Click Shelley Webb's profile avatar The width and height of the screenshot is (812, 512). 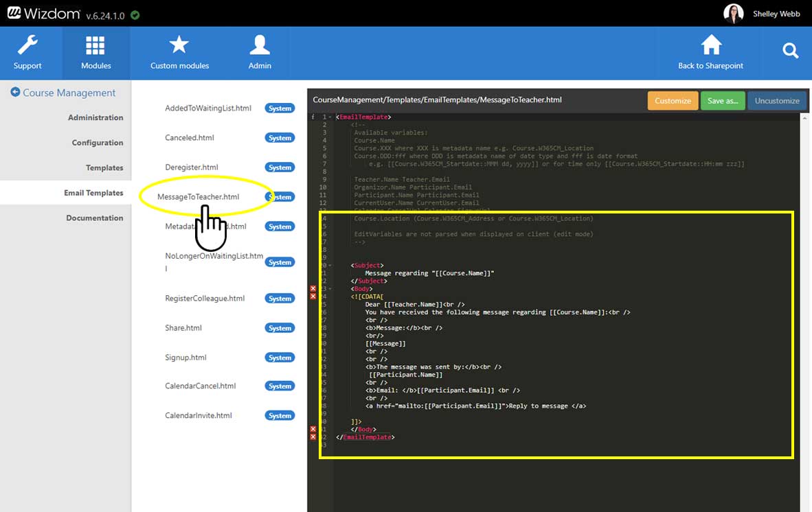click(x=734, y=14)
